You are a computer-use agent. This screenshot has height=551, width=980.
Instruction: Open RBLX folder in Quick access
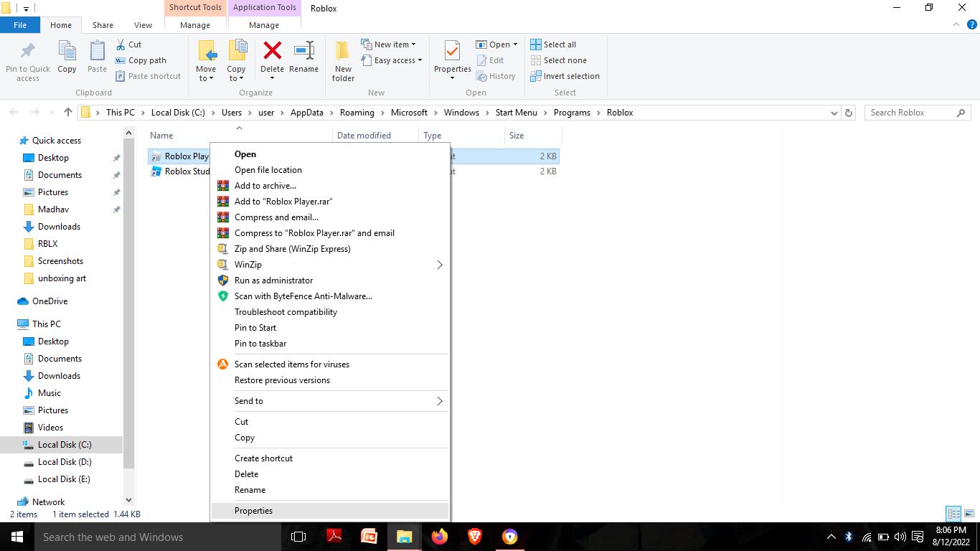pos(47,244)
